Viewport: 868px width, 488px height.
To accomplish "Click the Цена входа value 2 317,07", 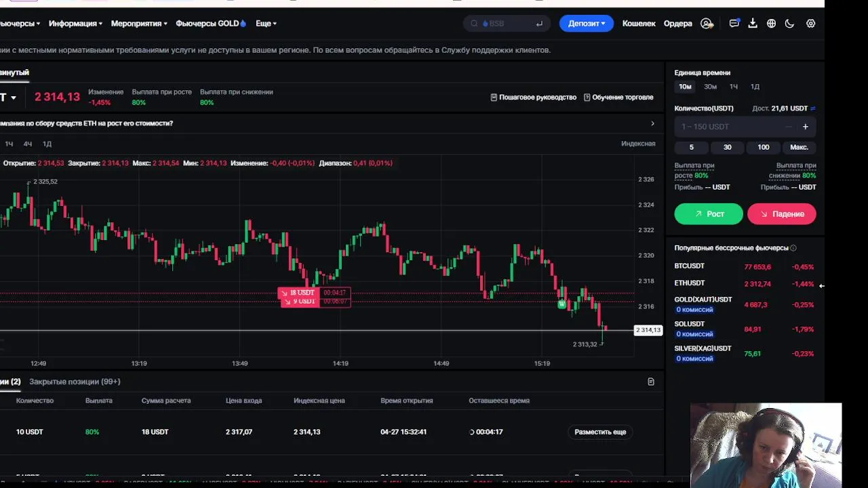I will (239, 432).
